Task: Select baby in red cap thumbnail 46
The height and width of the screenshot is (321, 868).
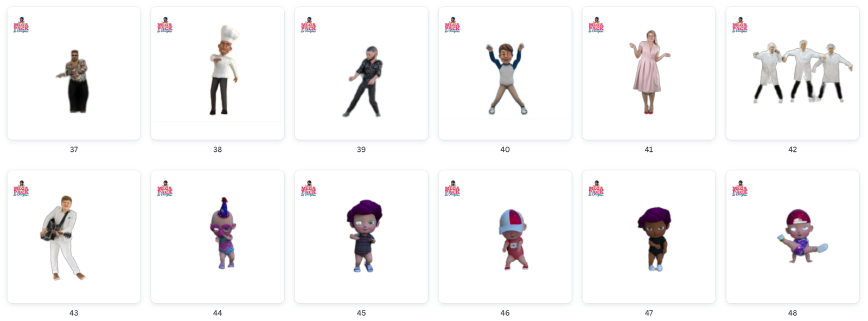Action: pyautogui.click(x=505, y=237)
